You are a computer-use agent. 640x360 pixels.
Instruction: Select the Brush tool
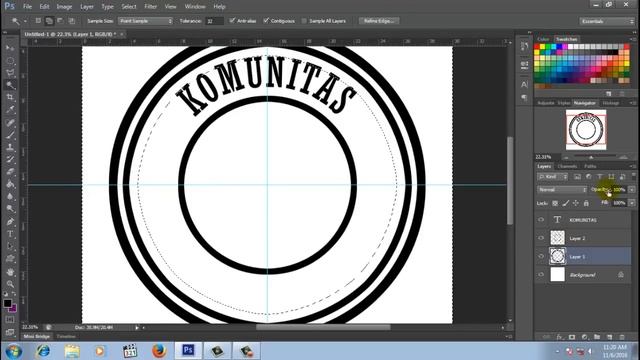click(x=10, y=135)
